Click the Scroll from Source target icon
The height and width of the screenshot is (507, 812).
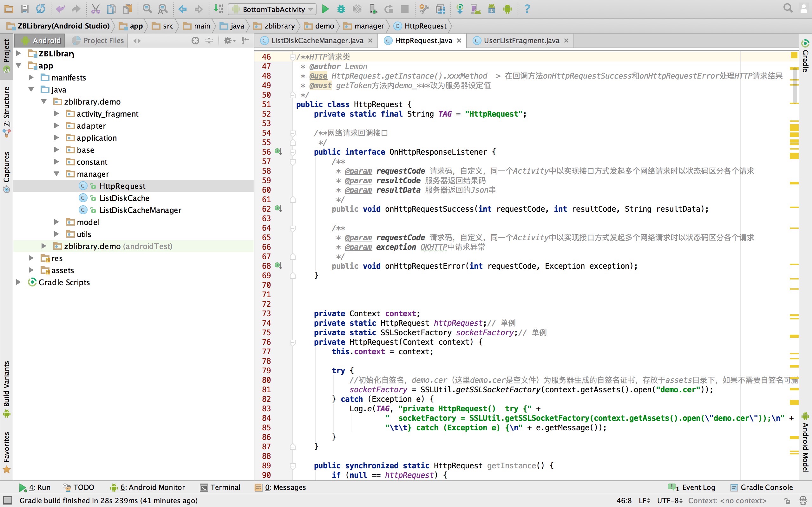pos(195,41)
